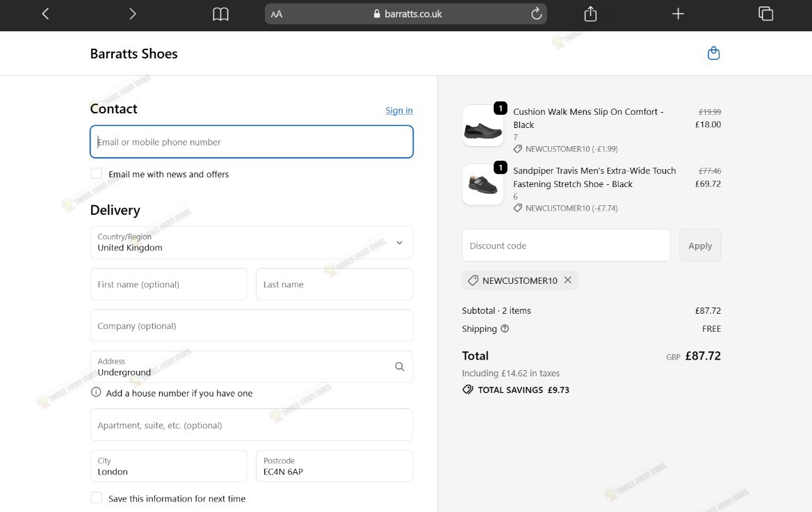Remove the NEWCUSTOMER10 discount code
Screen dimensions: 812x512
coord(567,280)
